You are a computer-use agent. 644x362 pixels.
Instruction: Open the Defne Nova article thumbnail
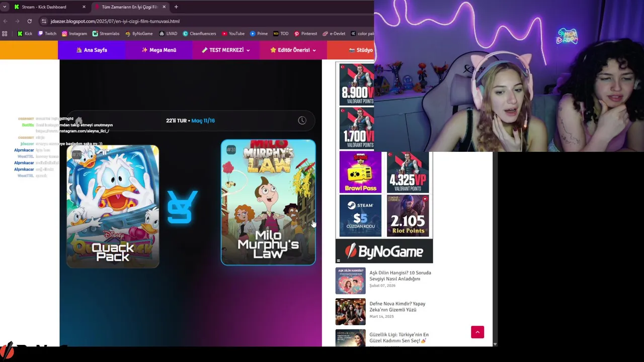coord(351,312)
